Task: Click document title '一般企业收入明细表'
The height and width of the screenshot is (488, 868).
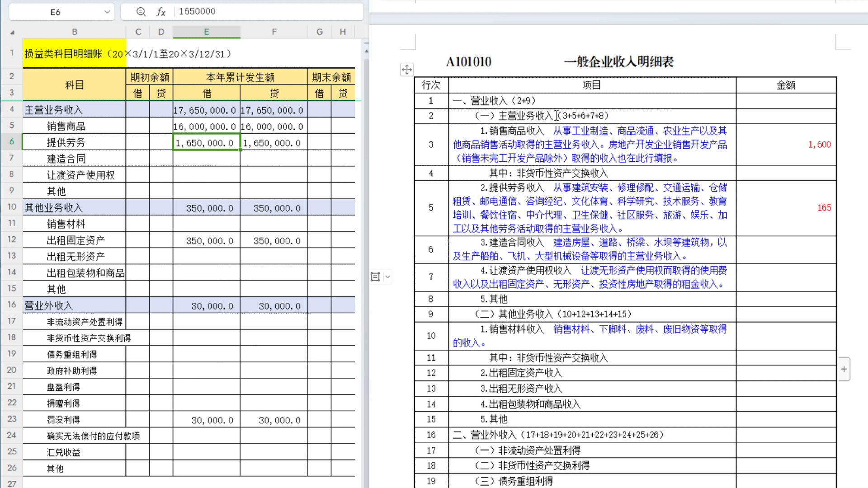Action: (x=619, y=62)
